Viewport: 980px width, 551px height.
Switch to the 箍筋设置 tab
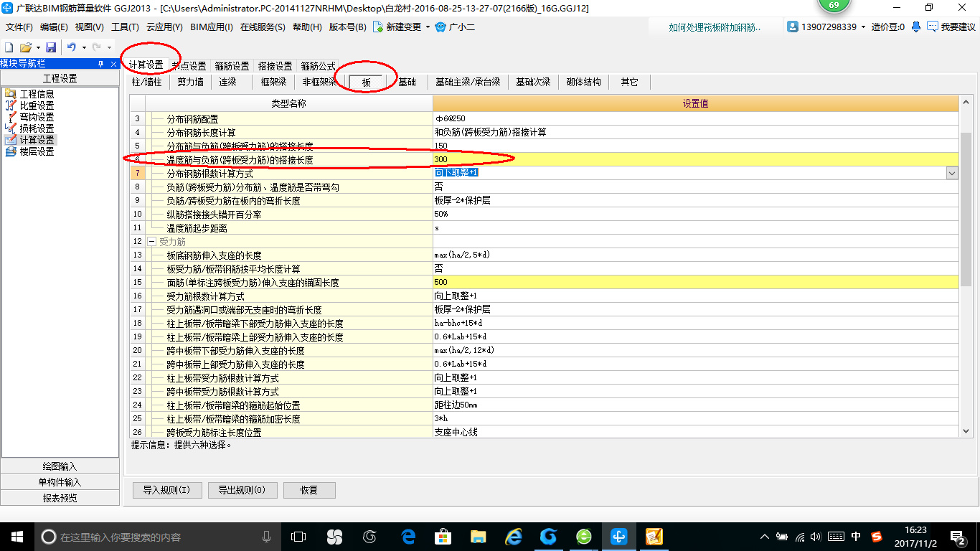click(232, 66)
